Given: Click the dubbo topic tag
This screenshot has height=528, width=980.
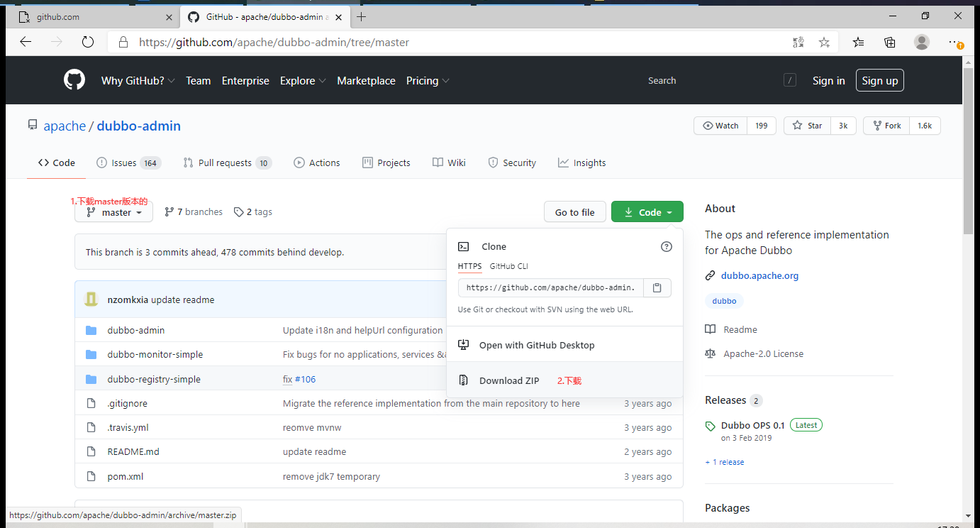Looking at the screenshot, I should tap(724, 301).
